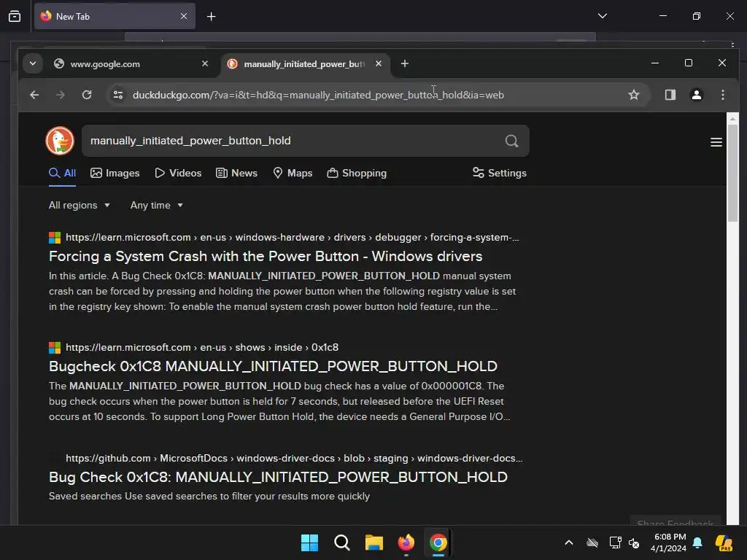The height and width of the screenshot is (560, 747).
Task: Open new tab in Firefox window
Action: click(x=211, y=17)
